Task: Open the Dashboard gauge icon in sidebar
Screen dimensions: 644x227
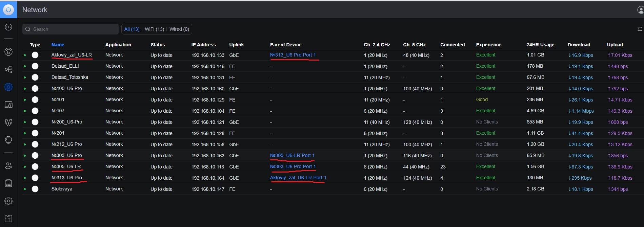Action: [x=8, y=52]
